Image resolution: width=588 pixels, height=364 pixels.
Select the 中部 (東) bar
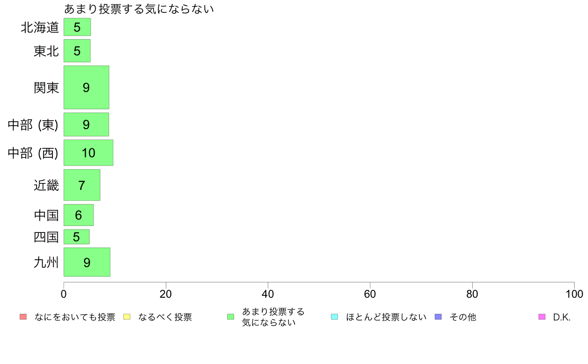point(86,125)
